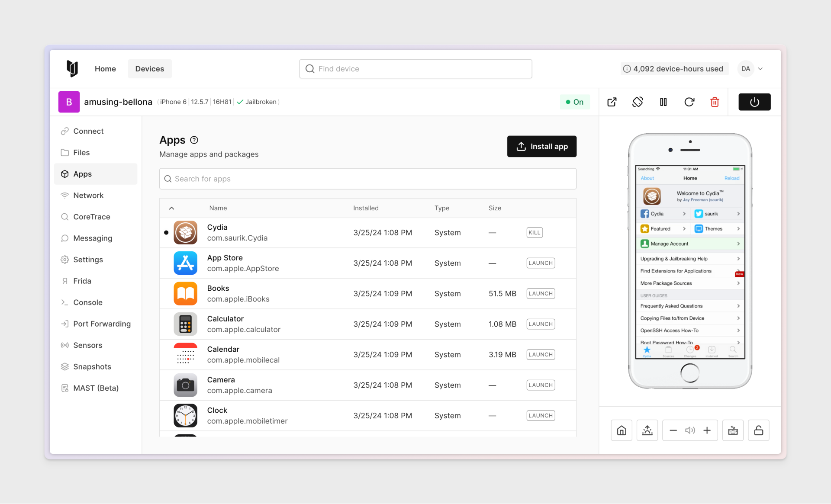This screenshot has width=831, height=504.
Task: Click the Calendar app icon
Action: pos(185,355)
